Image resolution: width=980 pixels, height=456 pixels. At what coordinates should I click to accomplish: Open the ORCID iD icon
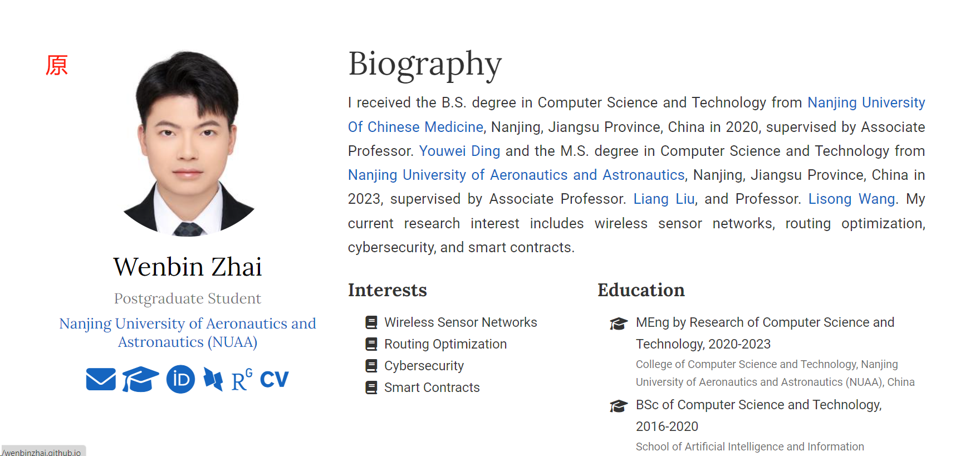pyautogui.click(x=180, y=379)
